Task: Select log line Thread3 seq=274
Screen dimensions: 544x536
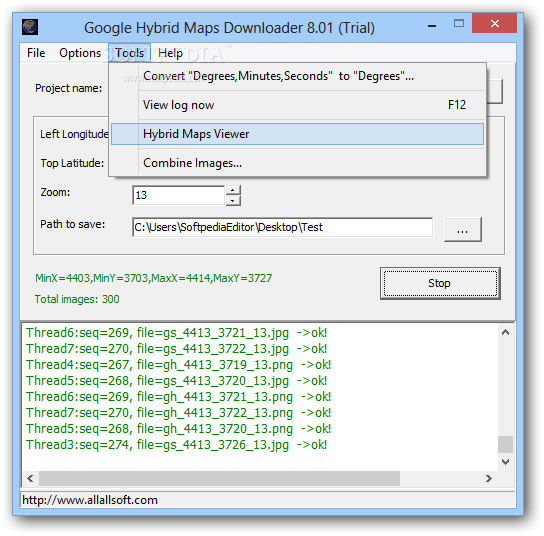Action: pos(177,445)
